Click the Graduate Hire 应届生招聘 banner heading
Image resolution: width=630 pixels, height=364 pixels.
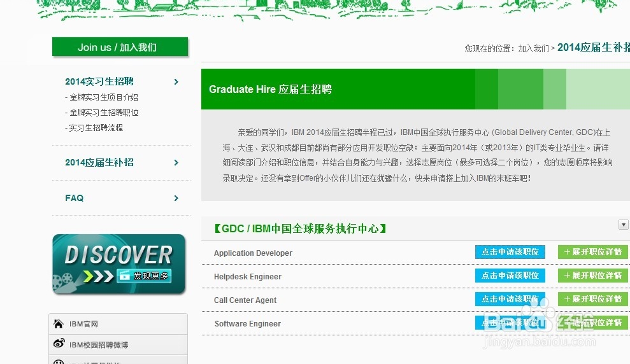[x=270, y=89]
